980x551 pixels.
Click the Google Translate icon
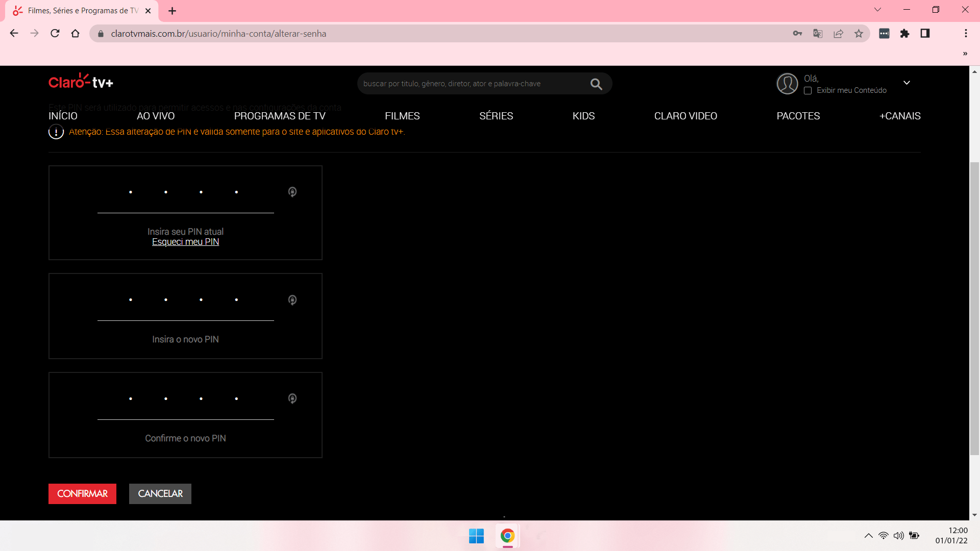(x=818, y=33)
